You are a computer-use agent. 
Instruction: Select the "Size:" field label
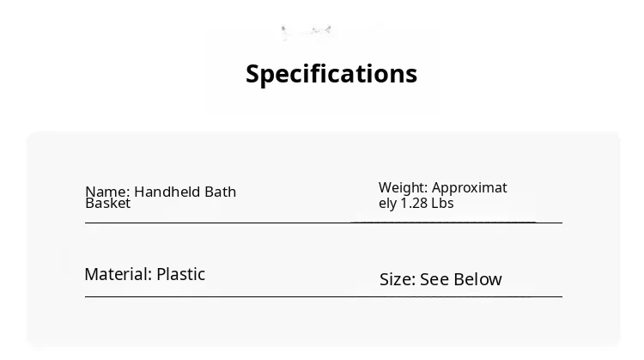[397, 280]
